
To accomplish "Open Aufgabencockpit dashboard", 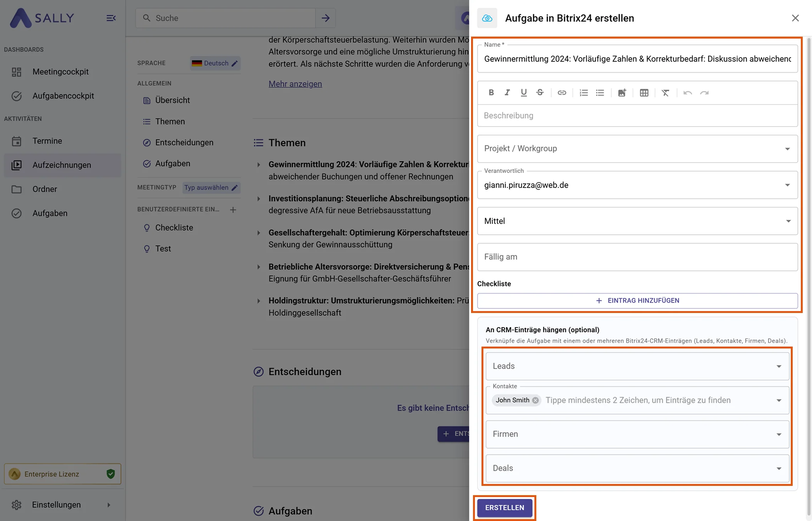I will click(x=63, y=96).
